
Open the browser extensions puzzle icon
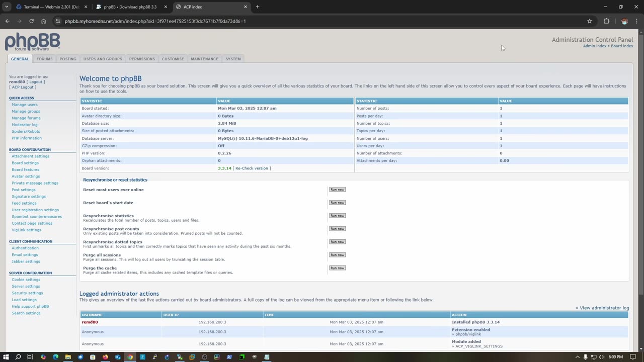pyautogui.click(x=606, y=21)
